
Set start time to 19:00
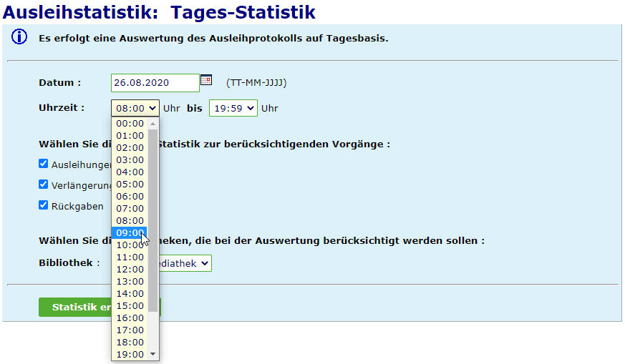pos(130,354)
